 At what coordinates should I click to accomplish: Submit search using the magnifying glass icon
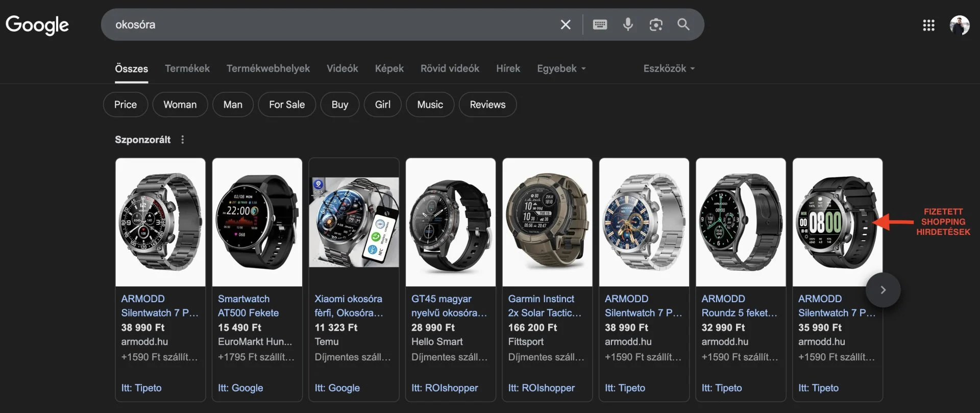tap(683, 25)
